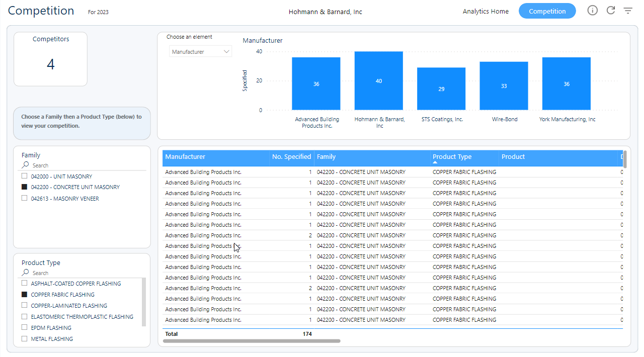Select the STS Coatings bar showing 29
The width and height of the screenshot is (644, 357).
tap(441, 89)
